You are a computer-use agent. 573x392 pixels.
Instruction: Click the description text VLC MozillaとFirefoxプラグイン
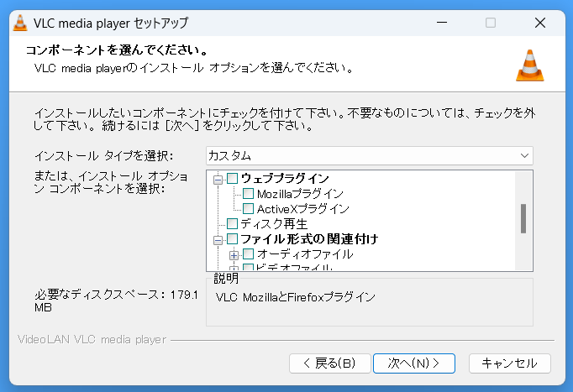coord(295,297)
